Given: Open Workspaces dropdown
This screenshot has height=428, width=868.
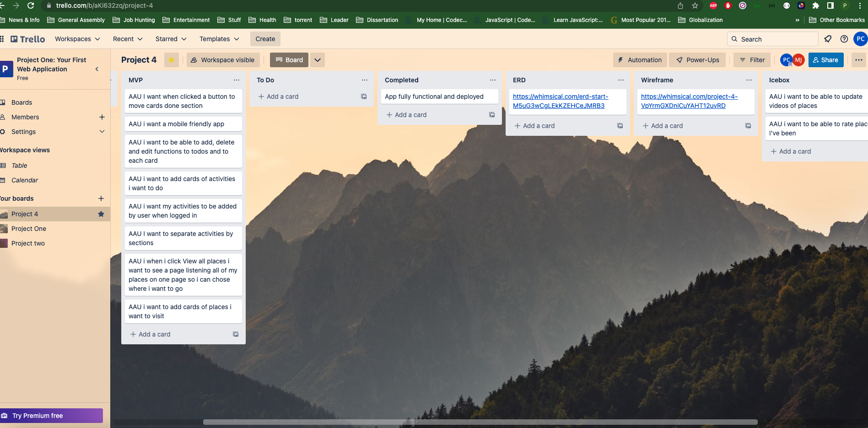Looking at the screenshot, I should [x=77, y=39].
